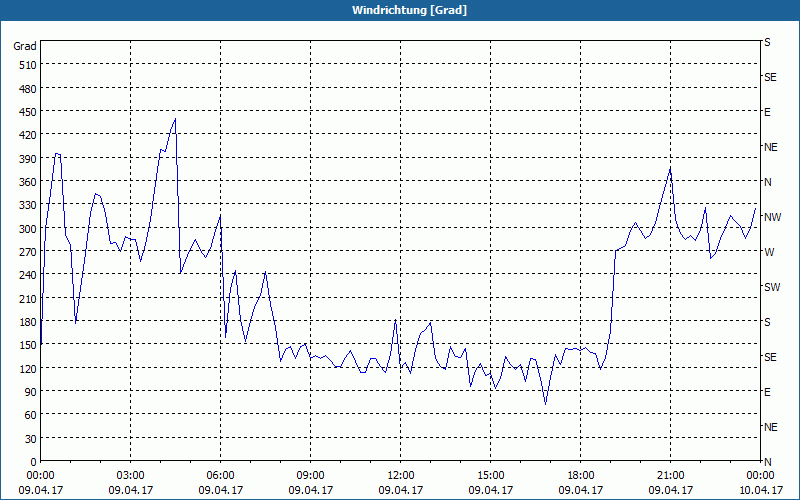Click the 09:00 time label
Screen dimensions: 800x500
click(310, 476)
